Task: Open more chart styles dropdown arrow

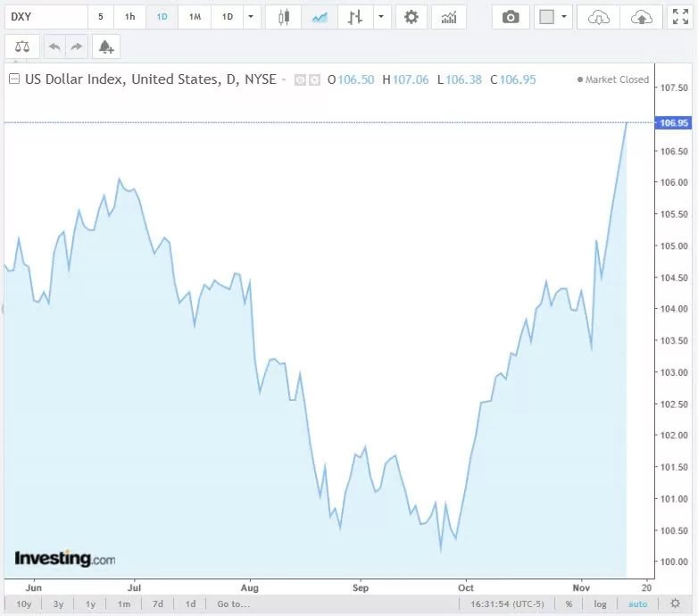Action: [382, 17]
